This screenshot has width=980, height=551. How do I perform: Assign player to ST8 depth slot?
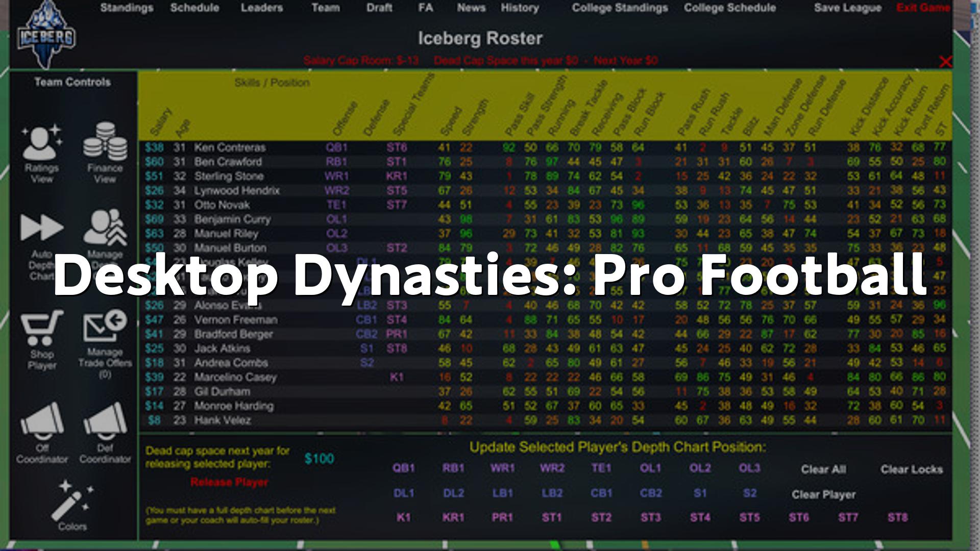click(897, 517)
